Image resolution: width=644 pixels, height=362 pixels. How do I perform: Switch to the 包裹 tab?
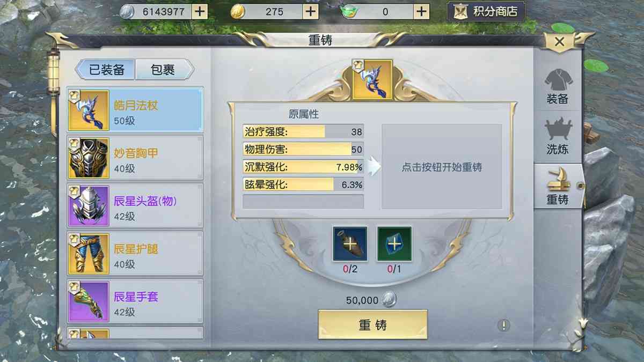[164, 70]
